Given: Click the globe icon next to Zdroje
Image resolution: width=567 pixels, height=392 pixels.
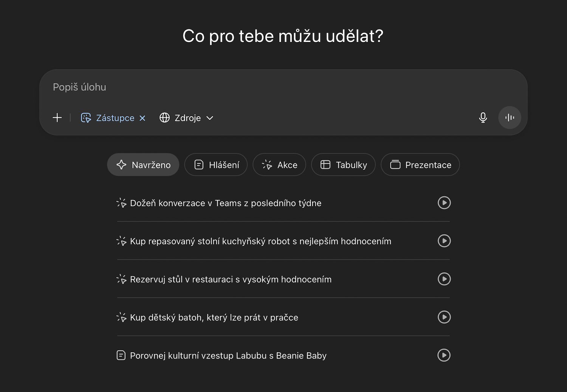Looking at the screenshot, I should click(164, 118).
